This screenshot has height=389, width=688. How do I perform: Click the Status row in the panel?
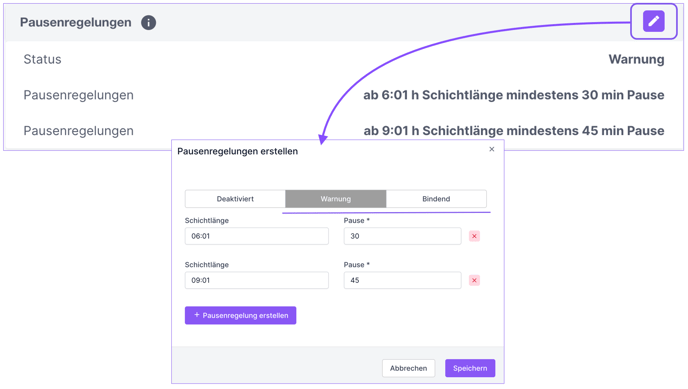pyautogui.click(x=344, y=59)
